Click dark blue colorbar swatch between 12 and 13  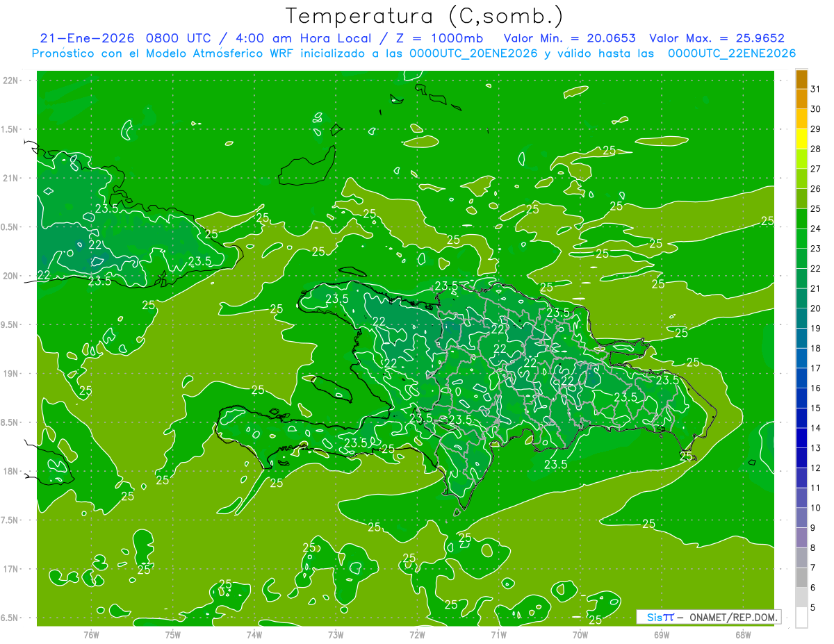pos(802,459)
